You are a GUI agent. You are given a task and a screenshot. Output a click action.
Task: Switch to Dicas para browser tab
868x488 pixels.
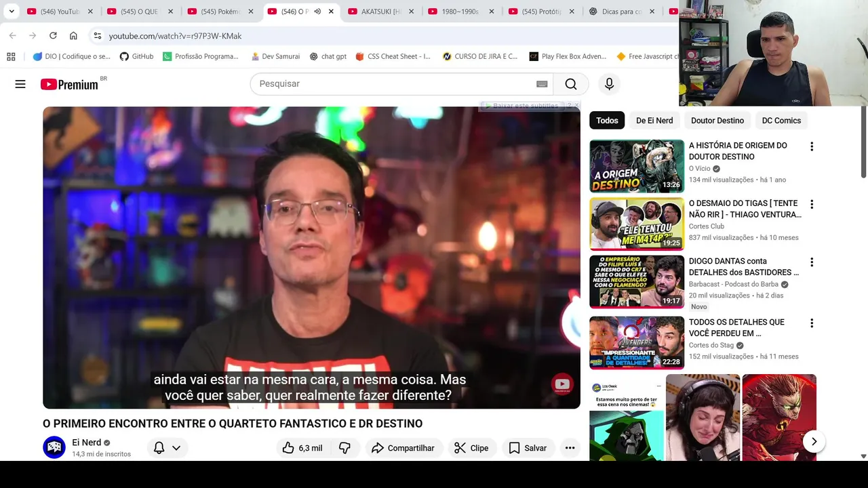622,12
